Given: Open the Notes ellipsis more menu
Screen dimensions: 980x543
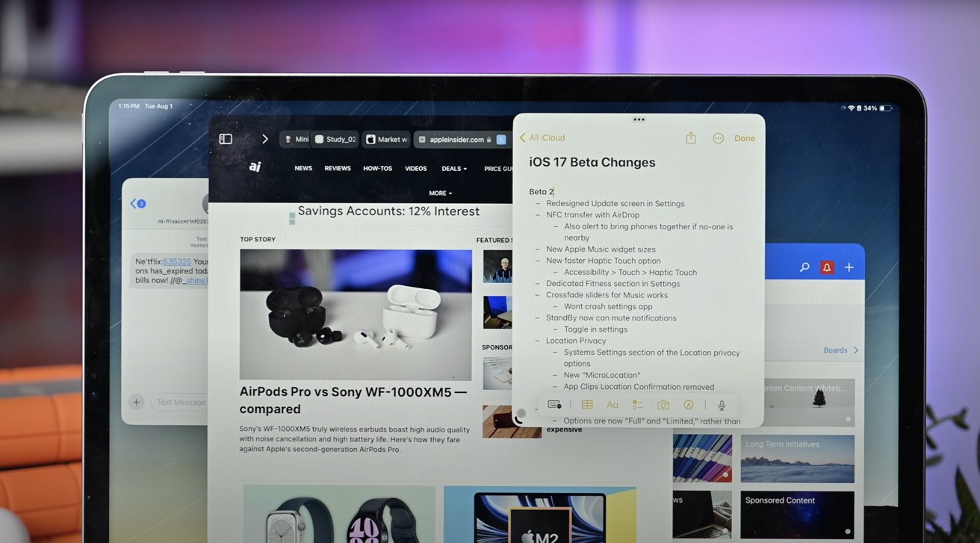Looking at the screenshot, I should point(719,138).
